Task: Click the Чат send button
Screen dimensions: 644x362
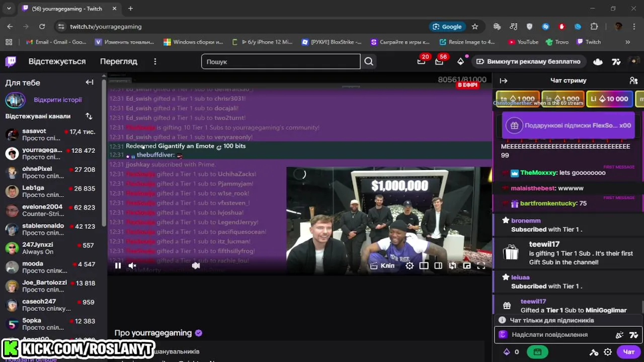Action: (629, 352)
